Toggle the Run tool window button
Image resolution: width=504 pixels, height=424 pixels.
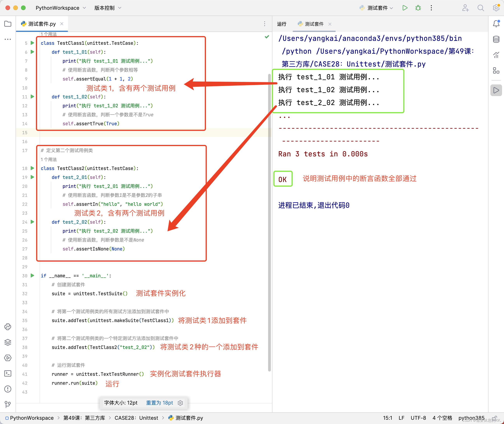click(x=496, y=90)
